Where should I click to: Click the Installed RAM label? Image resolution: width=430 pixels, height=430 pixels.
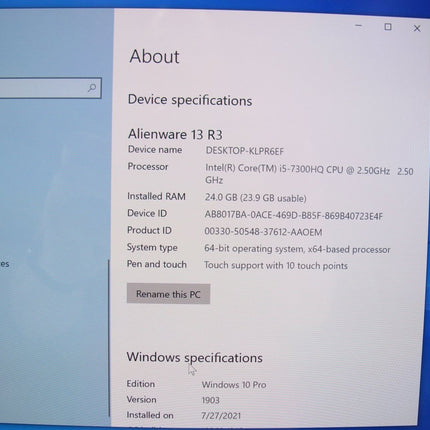[x=156, y=196]
